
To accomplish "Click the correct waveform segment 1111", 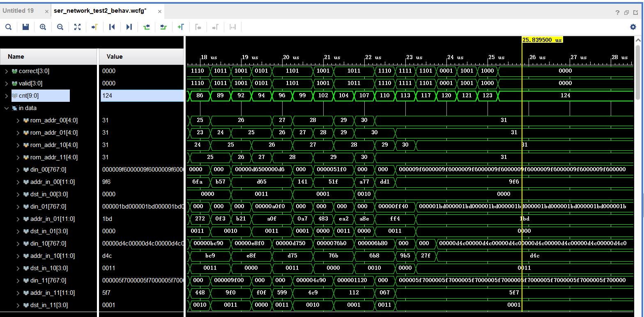I will click(x=405, y=71).
